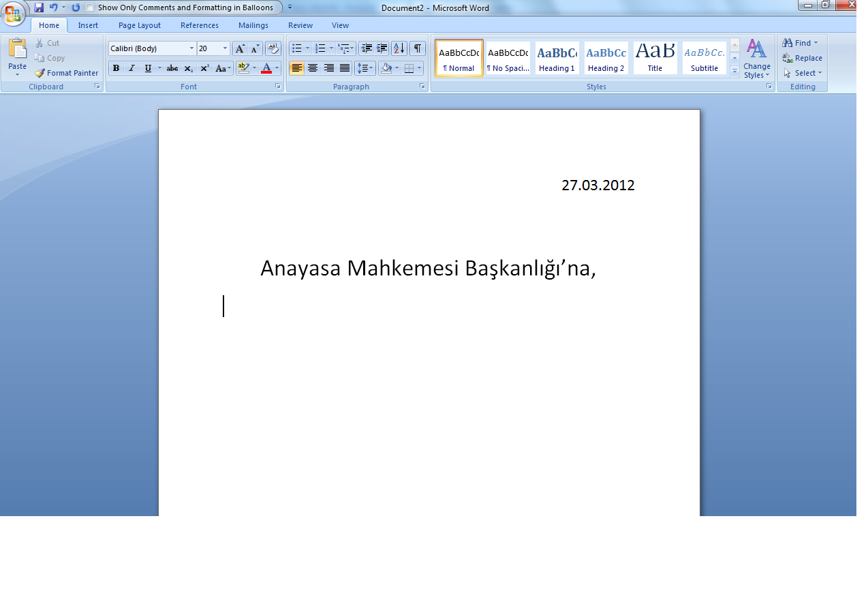This screenshot has width=868, height=600.
Task: Open the Change Styles dropdown
Action: [x=756, y=59]
